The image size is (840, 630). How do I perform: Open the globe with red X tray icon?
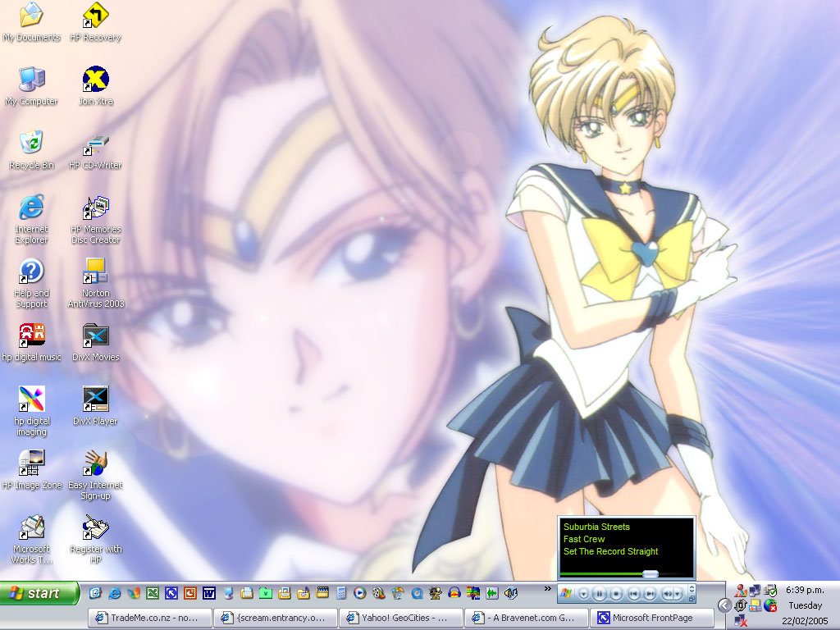(x=769, y=605)
